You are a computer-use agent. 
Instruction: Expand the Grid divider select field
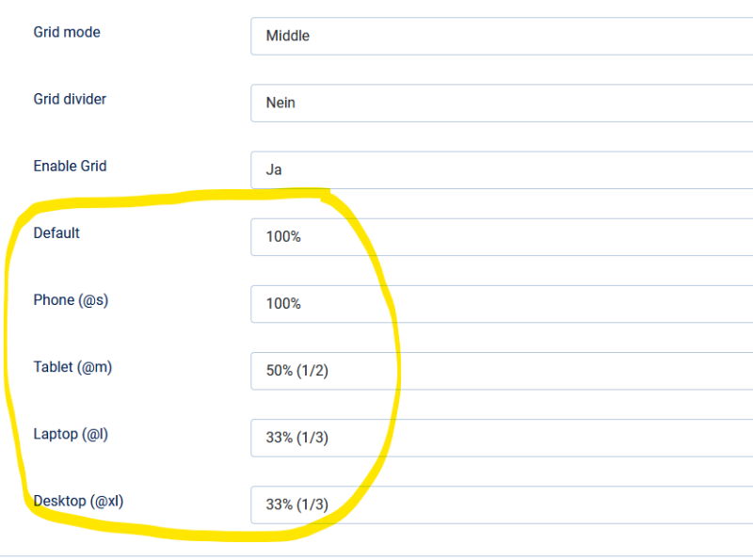(501, 103)
